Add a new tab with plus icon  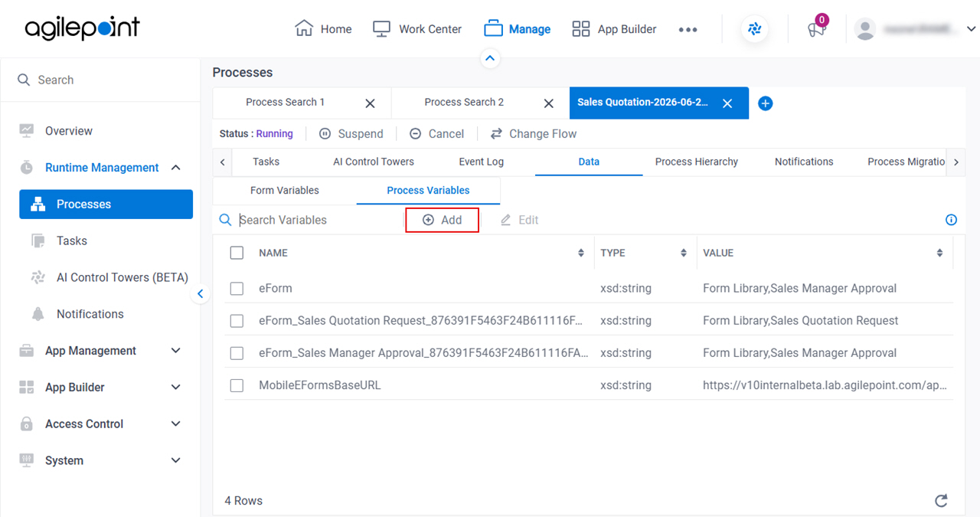[765, 103]
